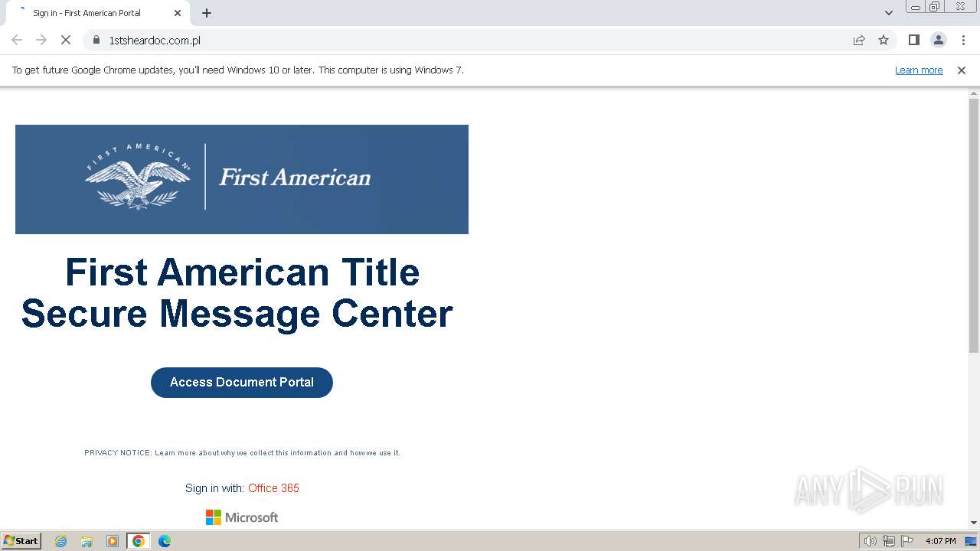Open Windows Explorer from taskbar

87,541
